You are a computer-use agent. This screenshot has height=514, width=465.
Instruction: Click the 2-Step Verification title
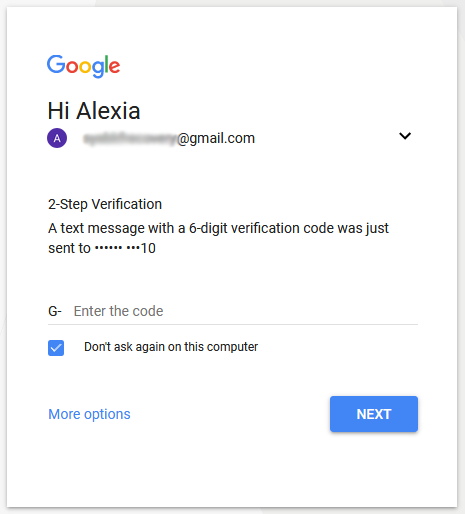click(x=105, y=204)
